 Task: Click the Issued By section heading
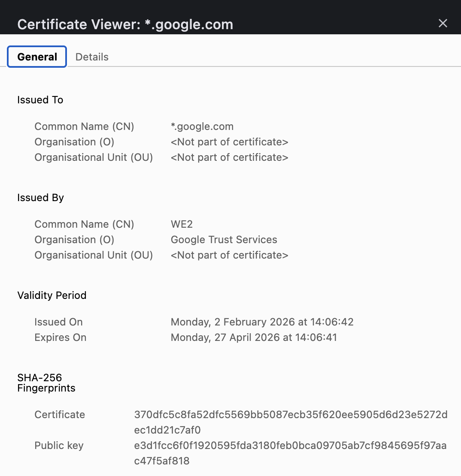[40, 198]
